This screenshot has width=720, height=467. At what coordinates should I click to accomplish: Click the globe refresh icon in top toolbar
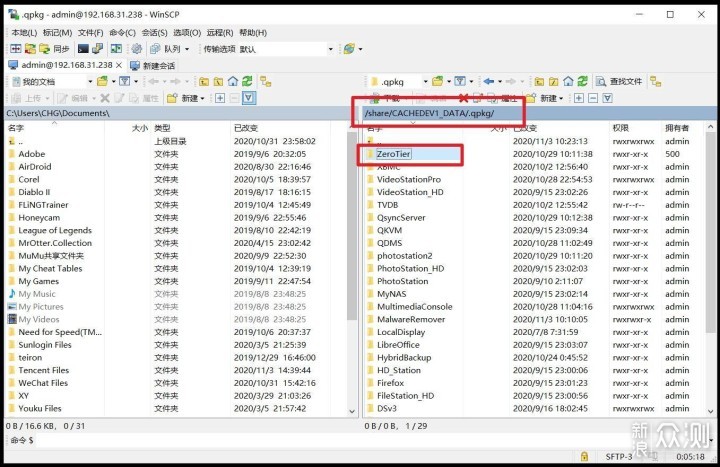tap(349, 49)
